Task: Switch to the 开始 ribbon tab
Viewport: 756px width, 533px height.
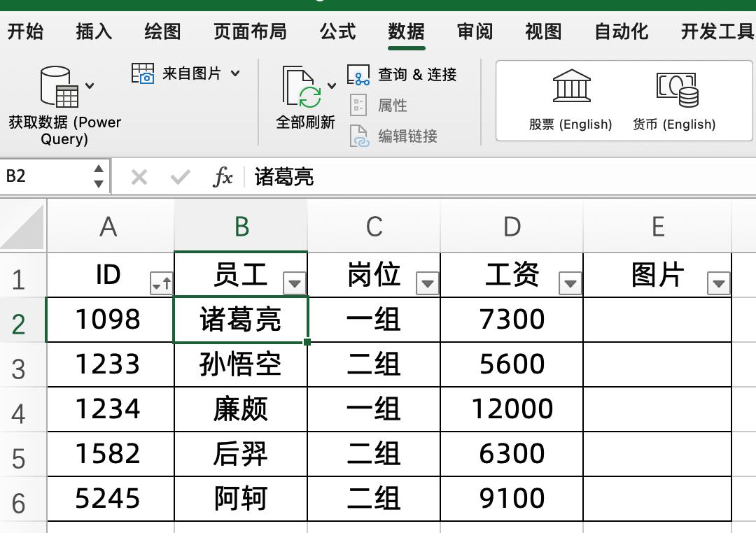Action: click(x=27, y=31)
